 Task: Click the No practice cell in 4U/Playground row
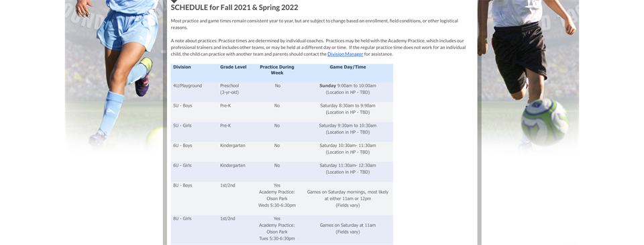click(x=277, y=85)
